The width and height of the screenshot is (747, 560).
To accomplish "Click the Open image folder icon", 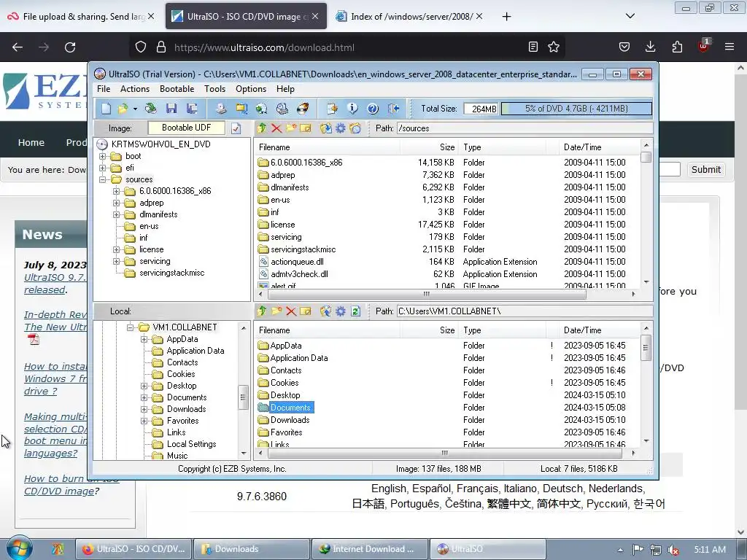I will coord(123,109).
